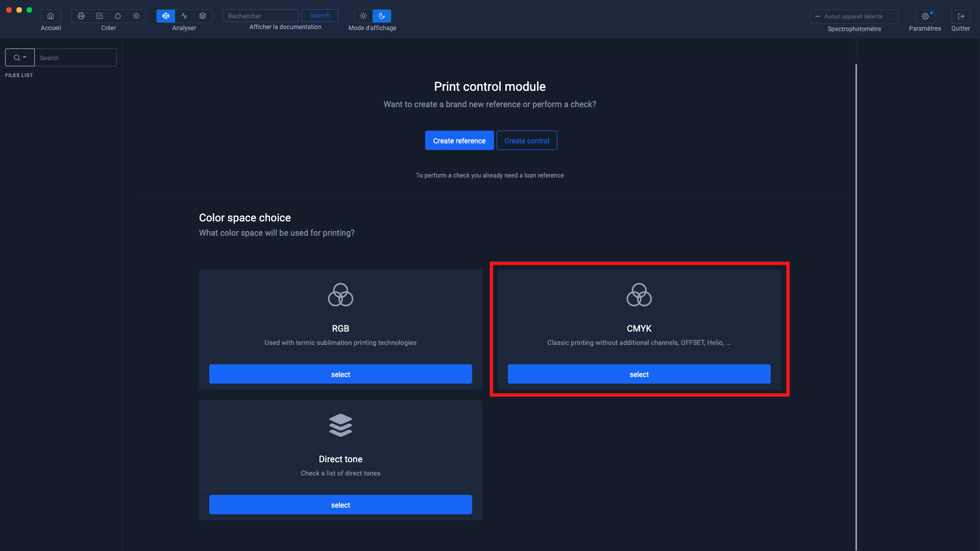Click the CMYK overlapping circles icon
The height and width of the screenshot is (551, 980).
pos(639,295)
